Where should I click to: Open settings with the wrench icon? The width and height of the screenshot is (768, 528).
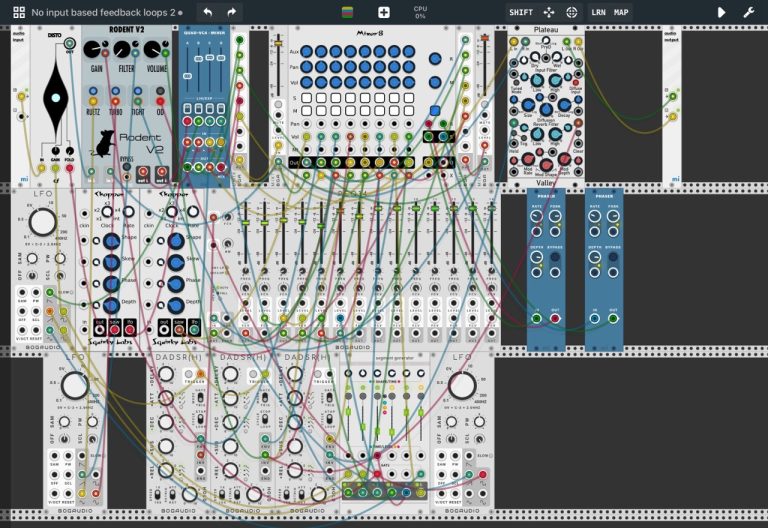click(748, 12)
